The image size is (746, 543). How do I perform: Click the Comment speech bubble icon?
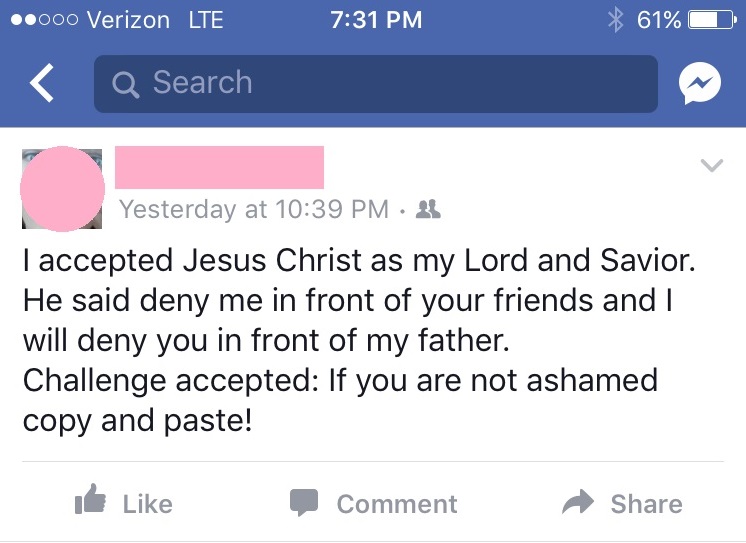(304, 503)
